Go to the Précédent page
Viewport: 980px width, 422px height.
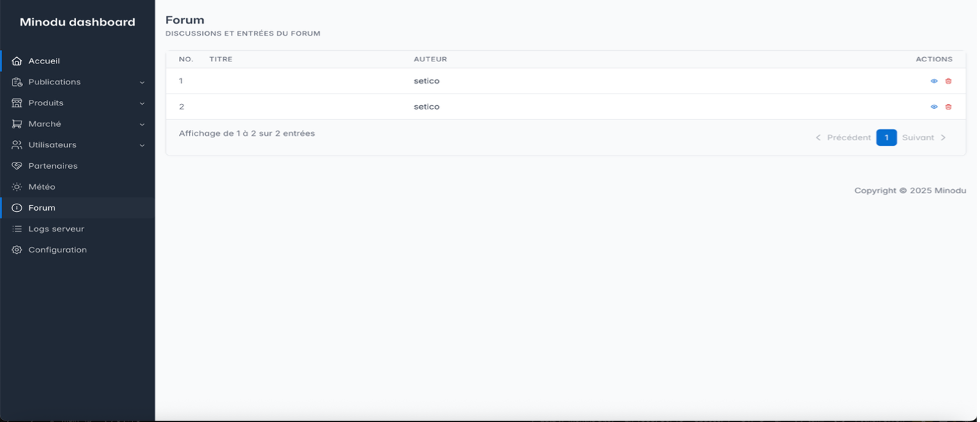[x=843, y=137]
